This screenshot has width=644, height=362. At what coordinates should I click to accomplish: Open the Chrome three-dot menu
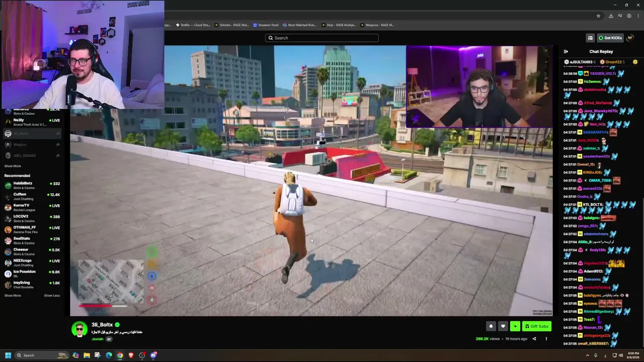(x=638, y=16)
